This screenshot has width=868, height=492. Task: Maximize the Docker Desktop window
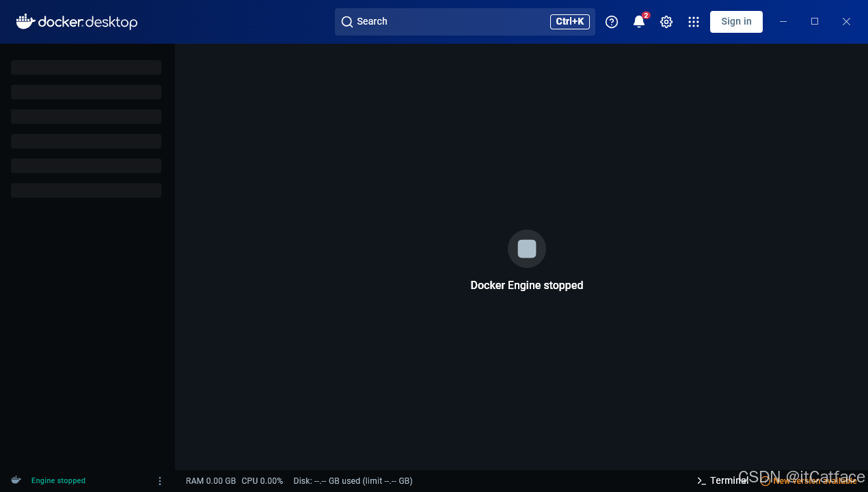815,22
